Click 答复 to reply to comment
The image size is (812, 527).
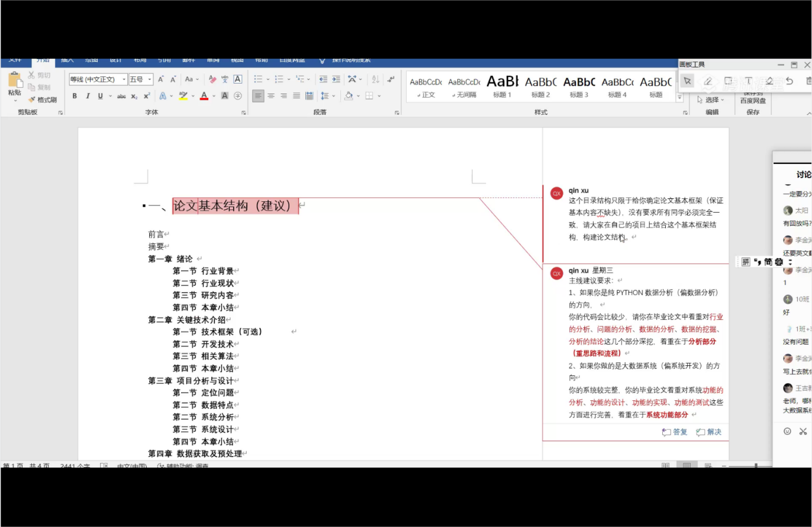click(675, 432)
